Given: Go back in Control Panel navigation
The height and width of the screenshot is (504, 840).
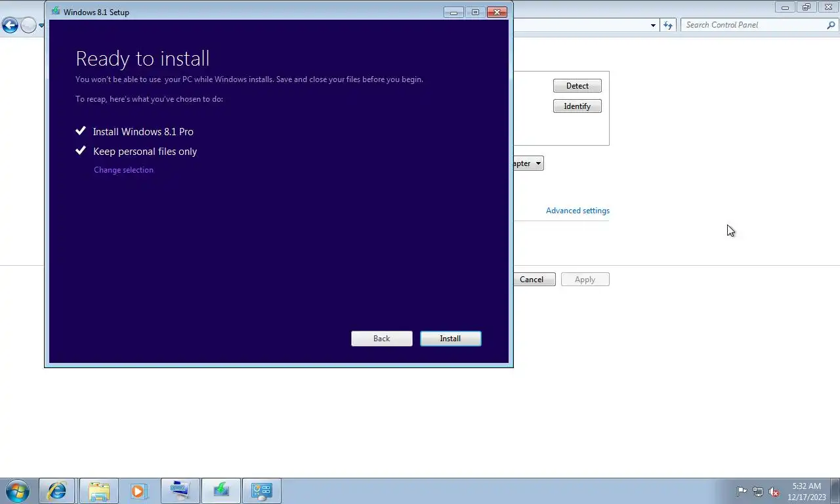Looking at the screenshot, I should (10, 26).
